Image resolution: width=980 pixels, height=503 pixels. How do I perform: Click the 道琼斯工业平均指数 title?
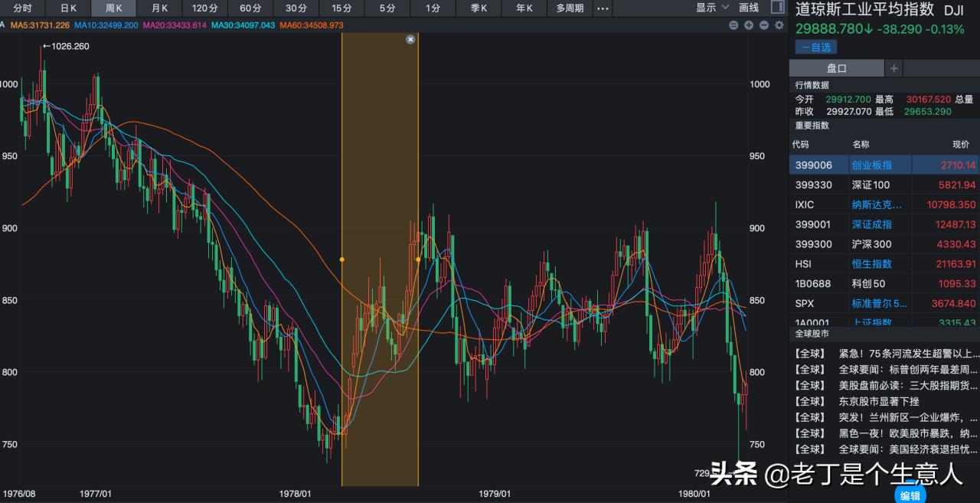coord(865,10)
